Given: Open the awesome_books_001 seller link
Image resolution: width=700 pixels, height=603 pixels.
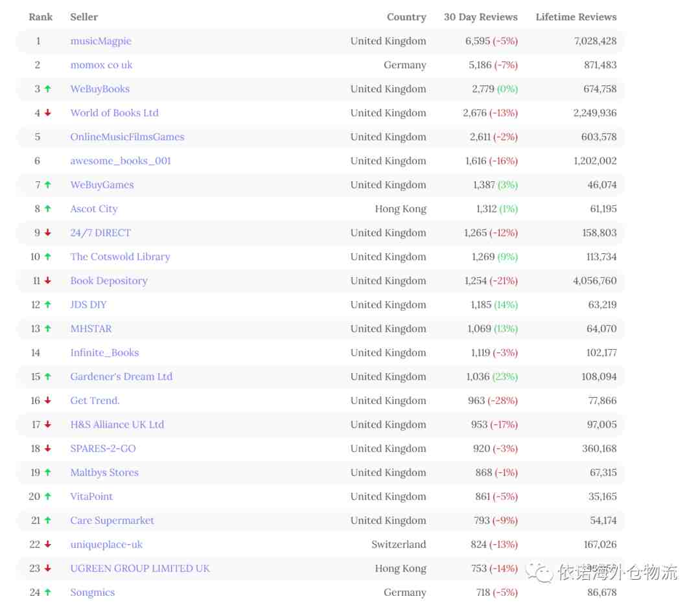Looking at the screenshot, I should 121,161.
